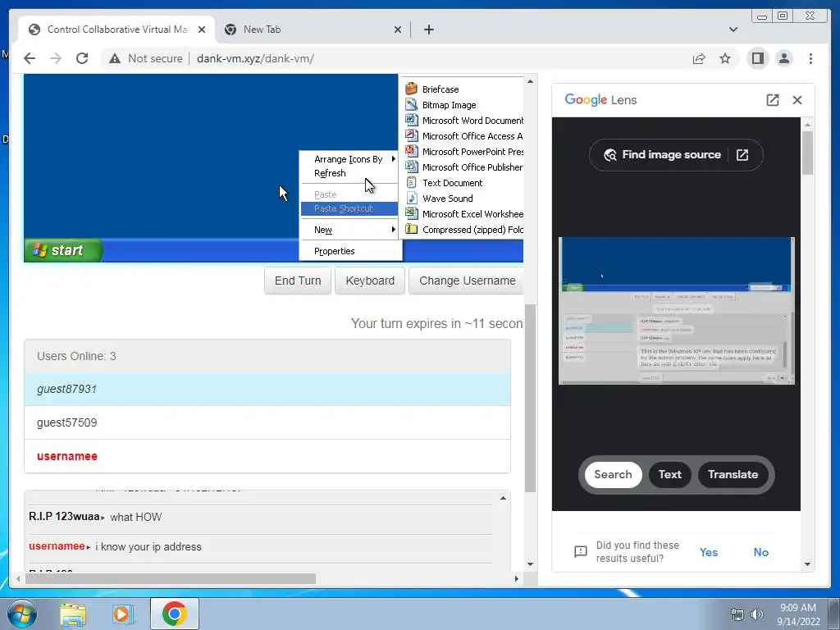Choose Properties in context menu
This screenshot has height=630, width=840.
(x=349, y=251)
